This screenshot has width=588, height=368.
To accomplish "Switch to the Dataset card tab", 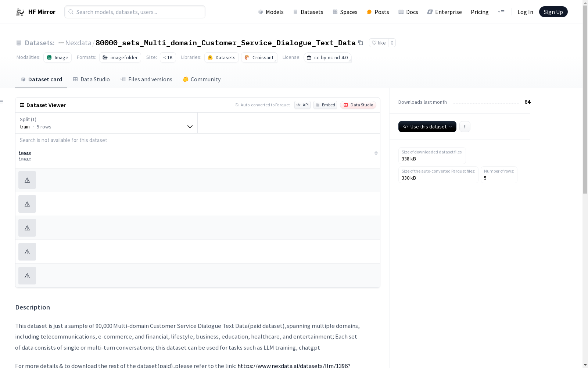I will 41,79.
